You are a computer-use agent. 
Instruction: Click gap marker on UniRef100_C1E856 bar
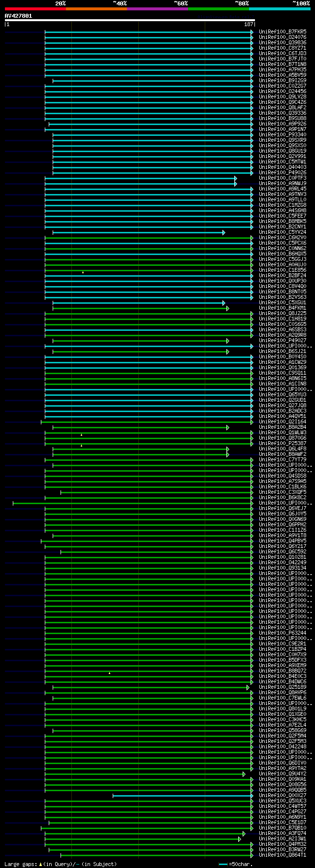tap(83, 272)
